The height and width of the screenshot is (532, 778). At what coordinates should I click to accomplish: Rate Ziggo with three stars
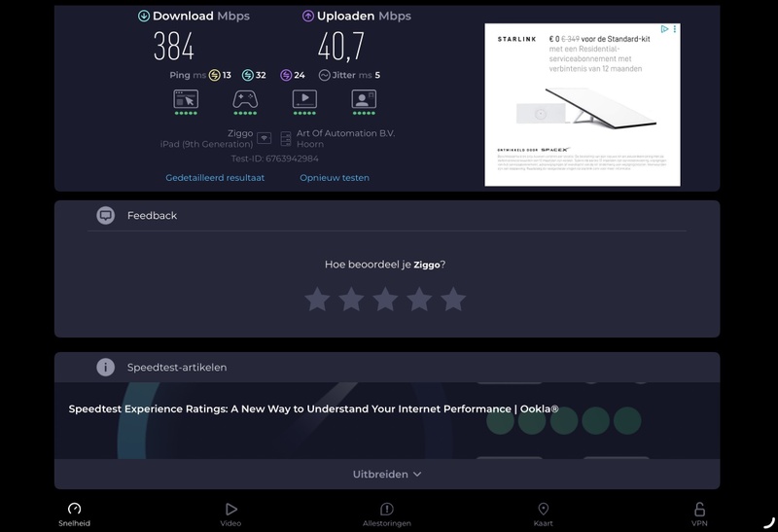click(x=385, y=300)
